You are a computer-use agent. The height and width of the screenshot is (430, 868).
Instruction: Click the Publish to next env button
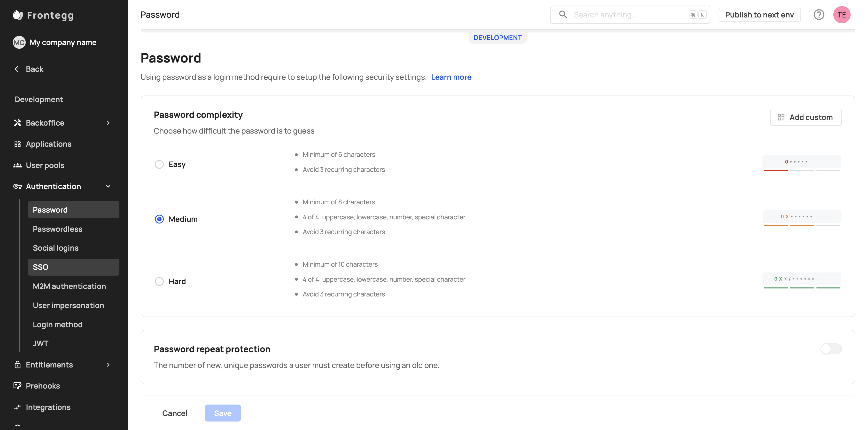[759, 15]
